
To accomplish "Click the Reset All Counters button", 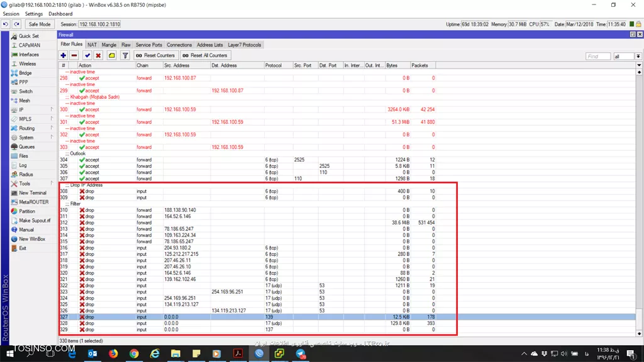I will (x=204, y=55).
